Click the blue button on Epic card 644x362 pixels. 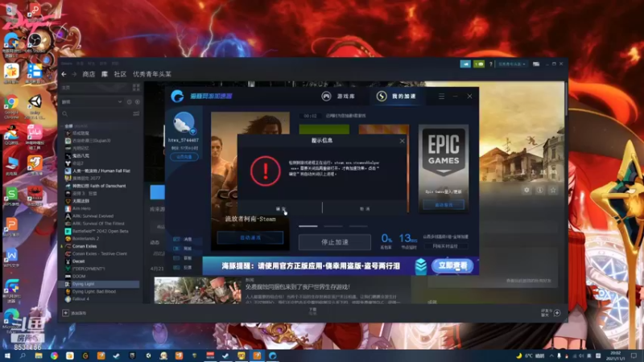[444, 204]
